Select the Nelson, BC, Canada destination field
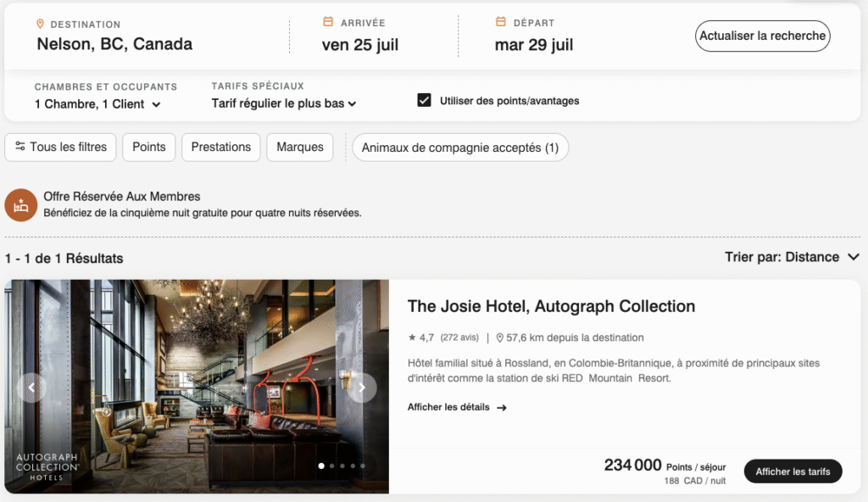Viewport: 868px width, 502px height. 114,44
